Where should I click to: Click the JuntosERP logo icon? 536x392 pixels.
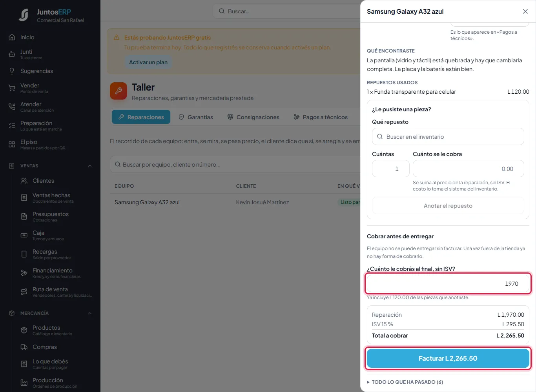coord(24,15)
